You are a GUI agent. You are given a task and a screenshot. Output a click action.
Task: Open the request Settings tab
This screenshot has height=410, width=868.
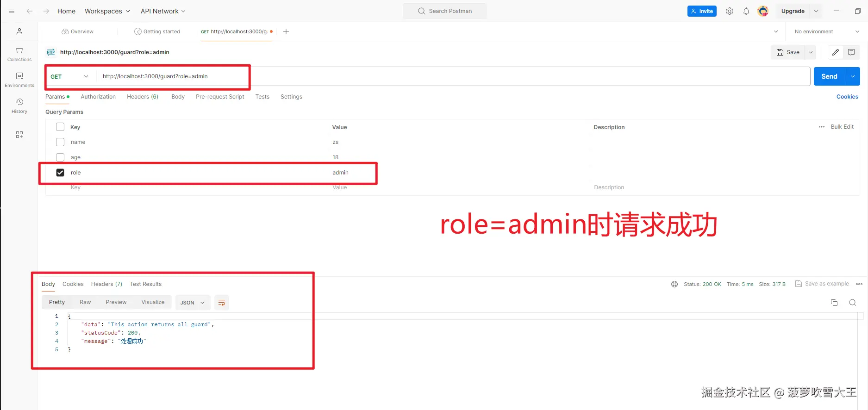[291, 97]
